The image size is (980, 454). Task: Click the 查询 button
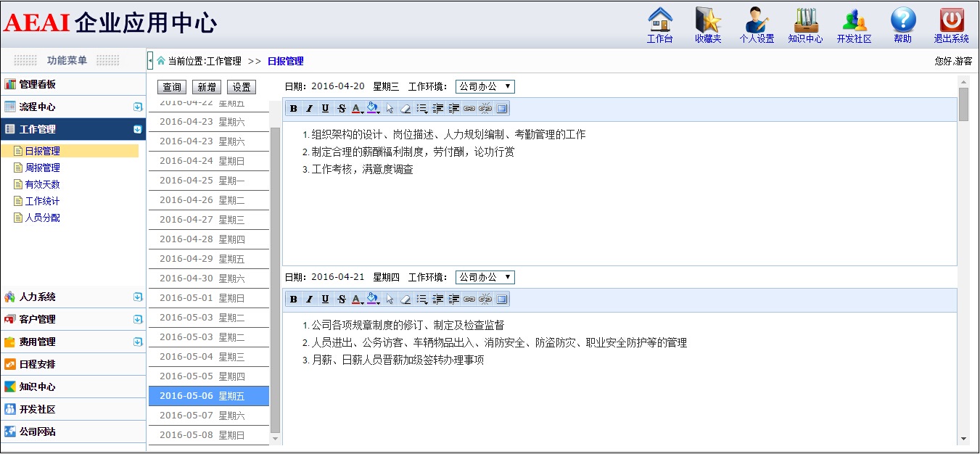pos(172,87)
